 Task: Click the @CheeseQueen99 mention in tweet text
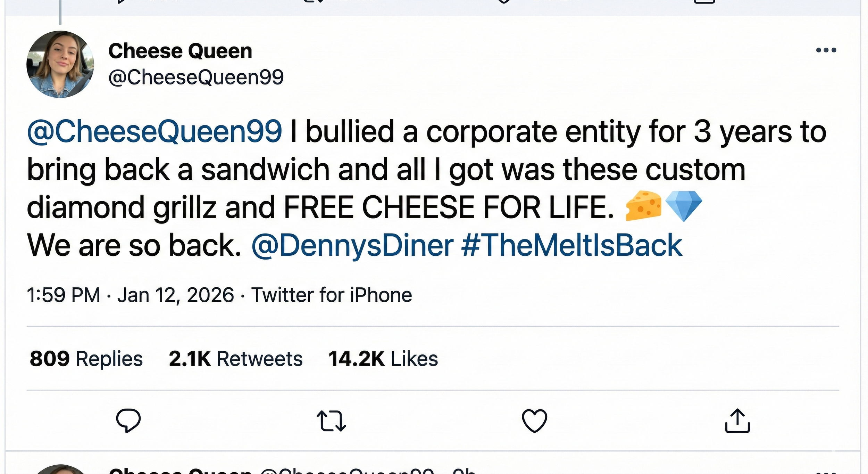pyautogui.click(x=155, y=131)
